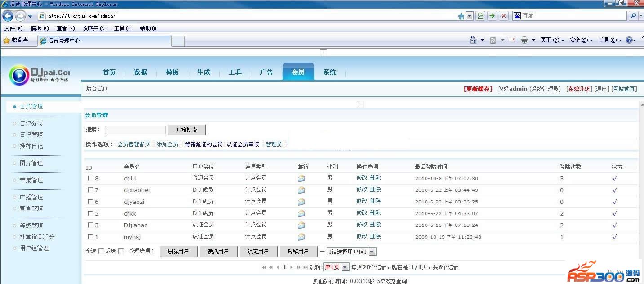
Task: Click the 添加会员 link
Action: [167, 144]
